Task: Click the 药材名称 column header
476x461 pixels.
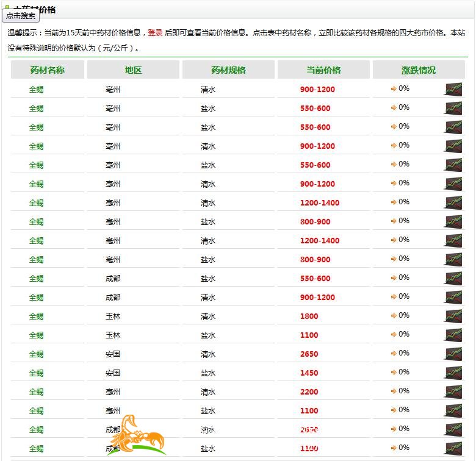Action: (48, 70)
